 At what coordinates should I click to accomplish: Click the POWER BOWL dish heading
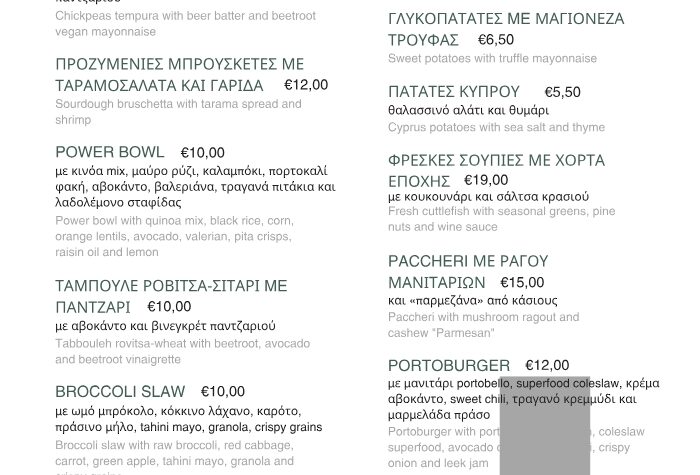pos(110,152)
